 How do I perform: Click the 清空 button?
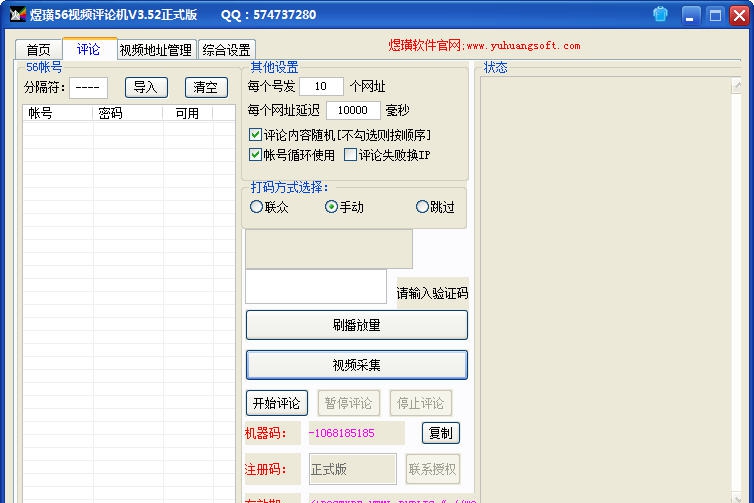tap(206, 87)
